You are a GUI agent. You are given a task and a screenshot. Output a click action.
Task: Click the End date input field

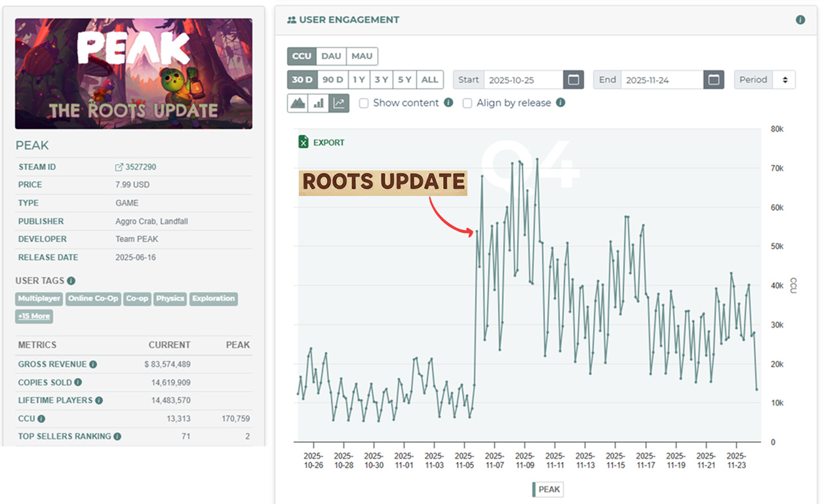662,80
